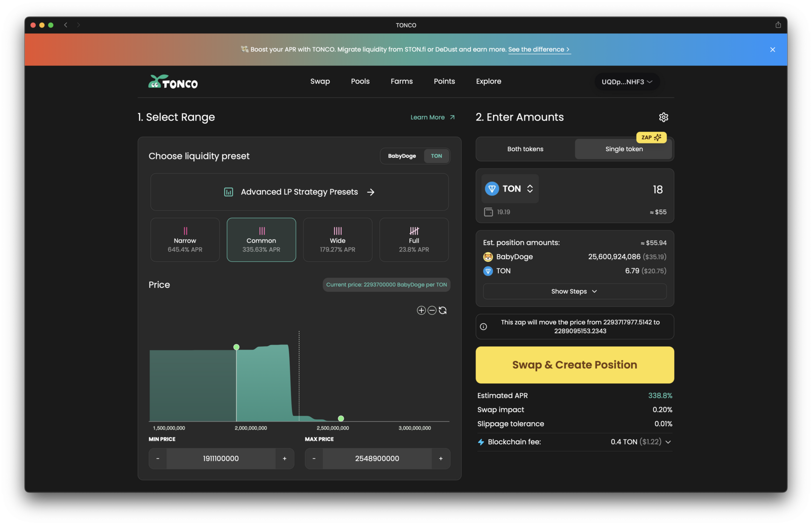Select the Full range preset
812x525 pixels.
coord(414,240)
